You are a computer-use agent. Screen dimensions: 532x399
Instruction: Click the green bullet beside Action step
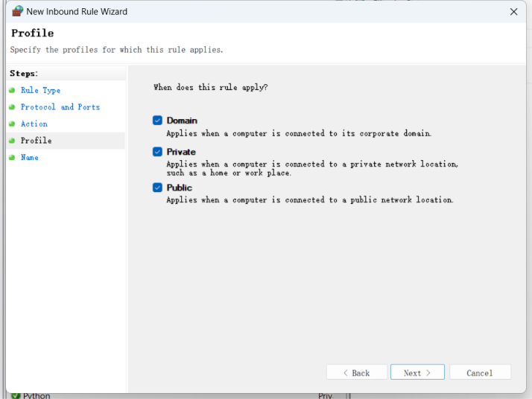coord(12,124)
